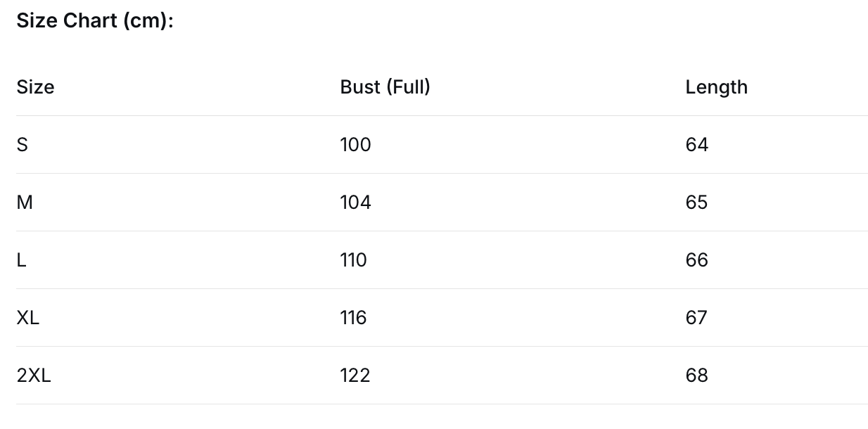The height and width of the screenshot is (429, 868).
Task: Click the S size row label
Action: pyautogui.click(x=22, y=145)
